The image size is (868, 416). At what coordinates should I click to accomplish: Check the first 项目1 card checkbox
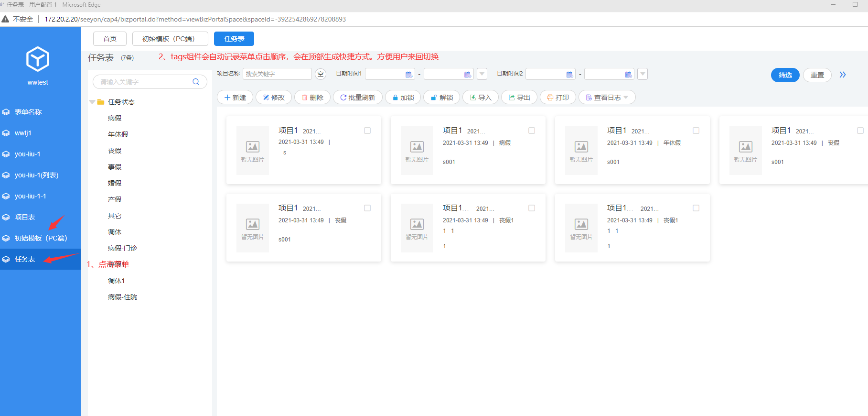367,131
